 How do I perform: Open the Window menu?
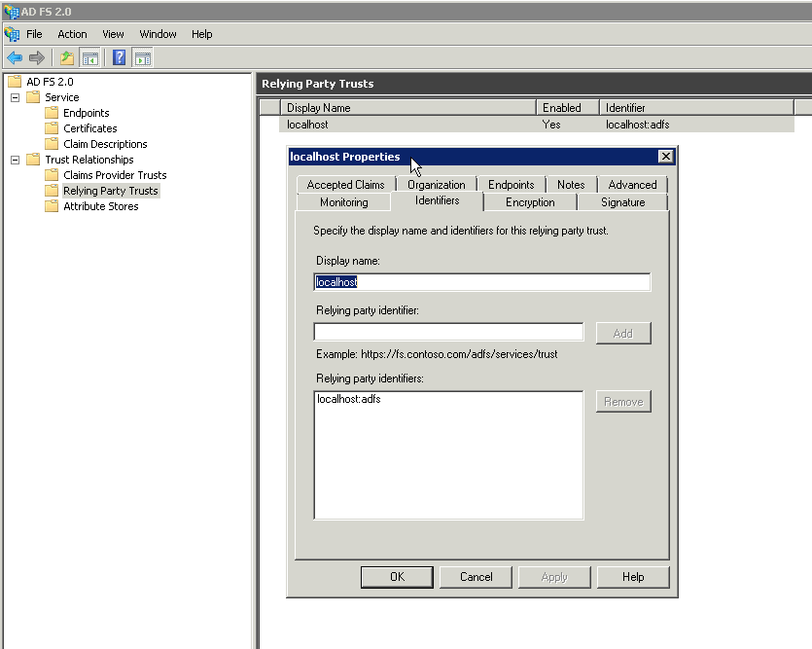(158, 33)
